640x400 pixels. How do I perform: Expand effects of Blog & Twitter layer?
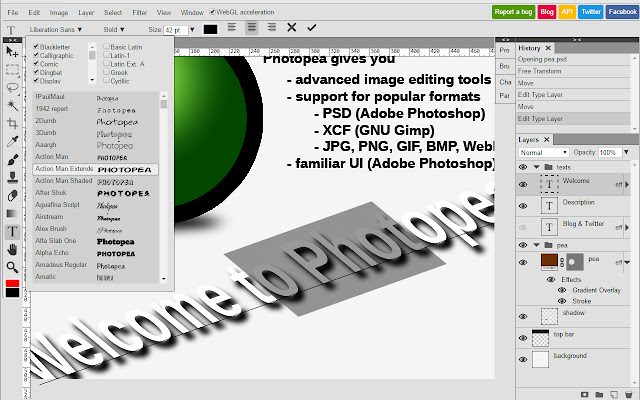pos(627,227)
